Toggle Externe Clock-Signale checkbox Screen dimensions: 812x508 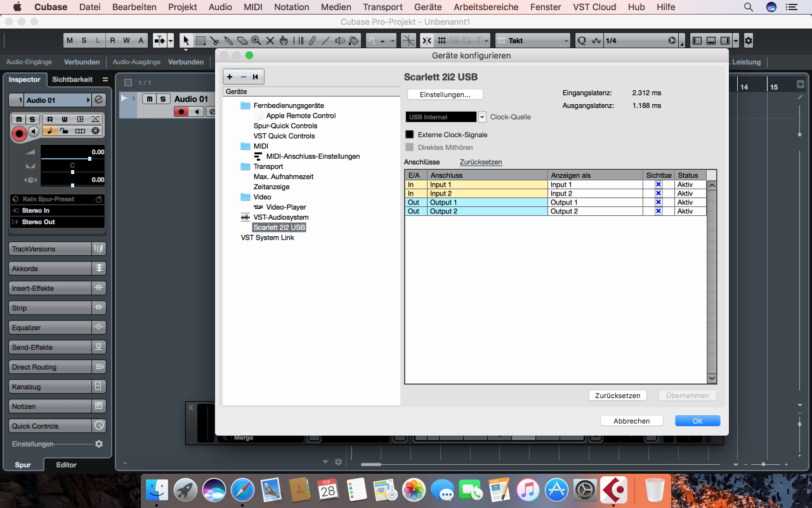(409, 135)
